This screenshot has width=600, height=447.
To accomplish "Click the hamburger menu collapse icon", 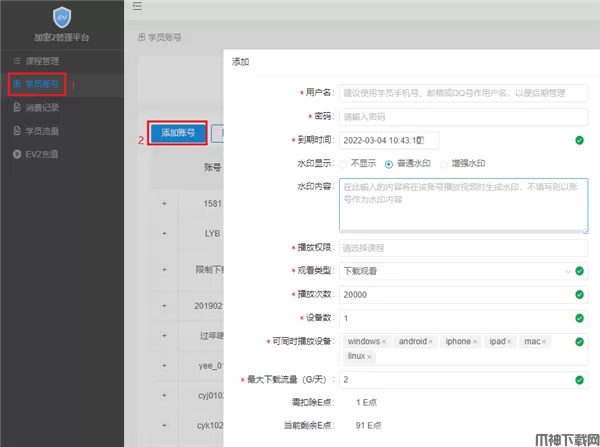I will pos(137,7).
